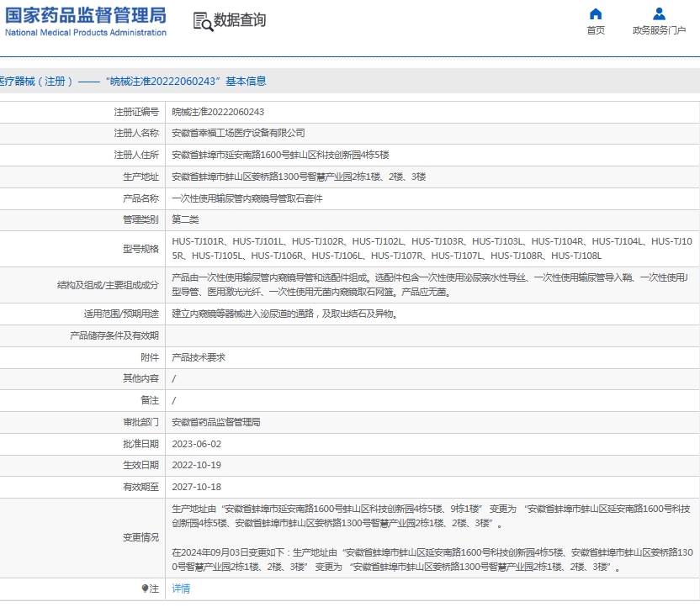Click the 审批部门 row label
700x607 pixels.
[x=141, y=422]
